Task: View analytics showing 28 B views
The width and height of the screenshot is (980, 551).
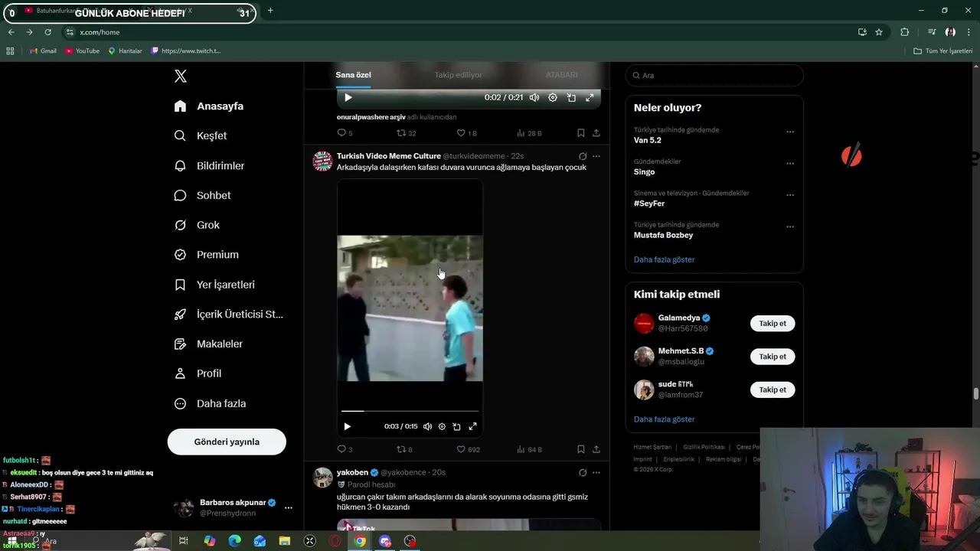Action: pos(529,133)
